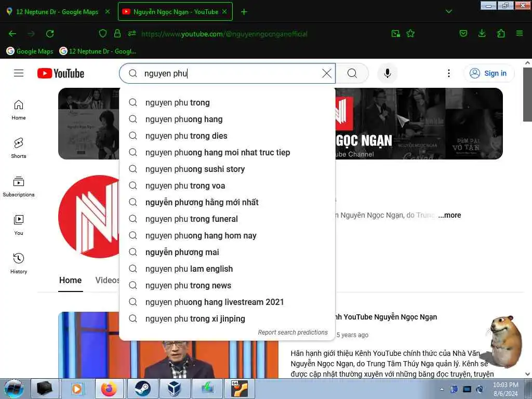Reload the current page

[x=50, y=34]
